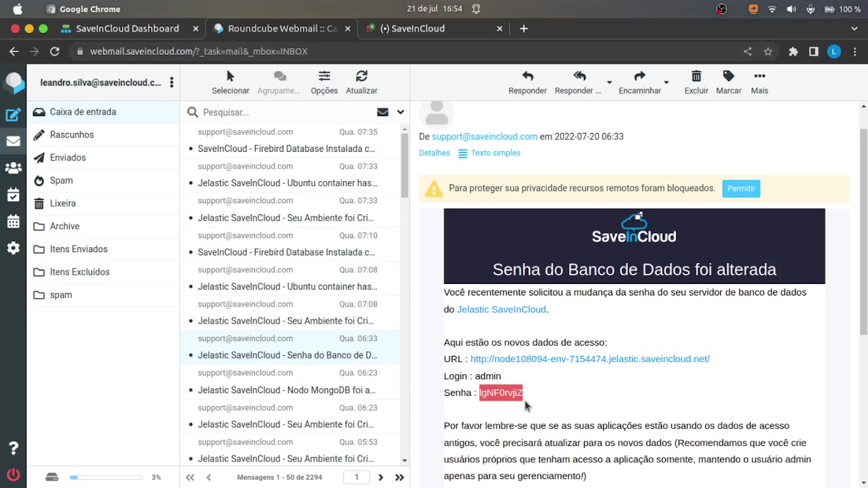Screen dimensions: 868x488
Task: Click Chrome reload page button
Action: point(55,52)
